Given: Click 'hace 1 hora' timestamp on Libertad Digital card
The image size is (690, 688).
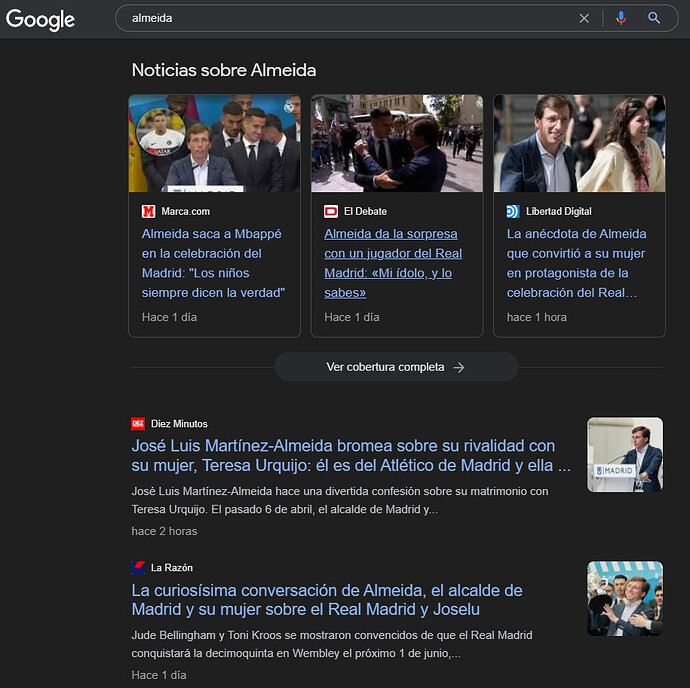Looking at the screenshot, I should click(x=536, y=317).
